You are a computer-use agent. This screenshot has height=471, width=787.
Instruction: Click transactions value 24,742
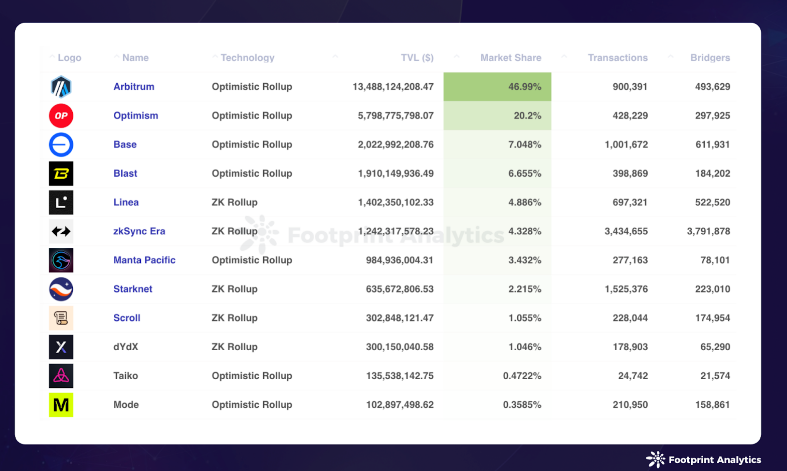point(633,376)
